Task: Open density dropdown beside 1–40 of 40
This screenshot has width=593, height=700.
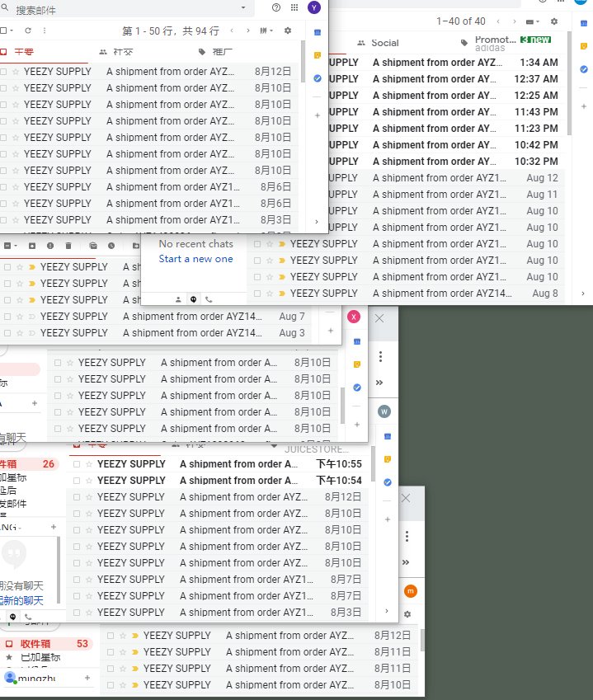Action: [x=532, y=21]
